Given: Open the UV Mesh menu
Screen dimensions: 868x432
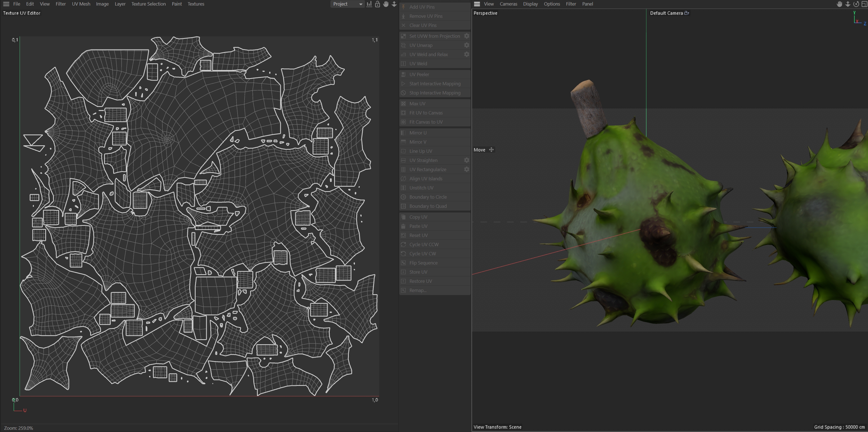Looking at the screenshot, I should (x=81, y=4).
